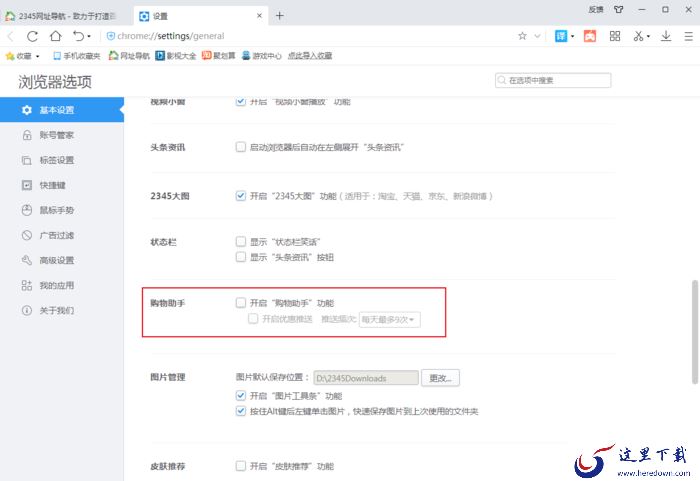The image size is (700, 481).
Task: Open the 每天最多9次 frequency dropdown
Action: (389, 319)
